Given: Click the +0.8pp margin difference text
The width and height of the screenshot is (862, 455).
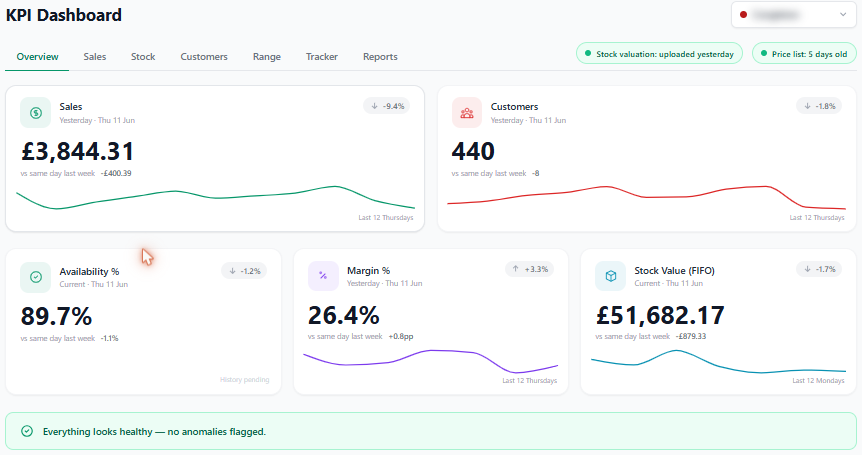Looking at the screenshot, I should (401, 336).
